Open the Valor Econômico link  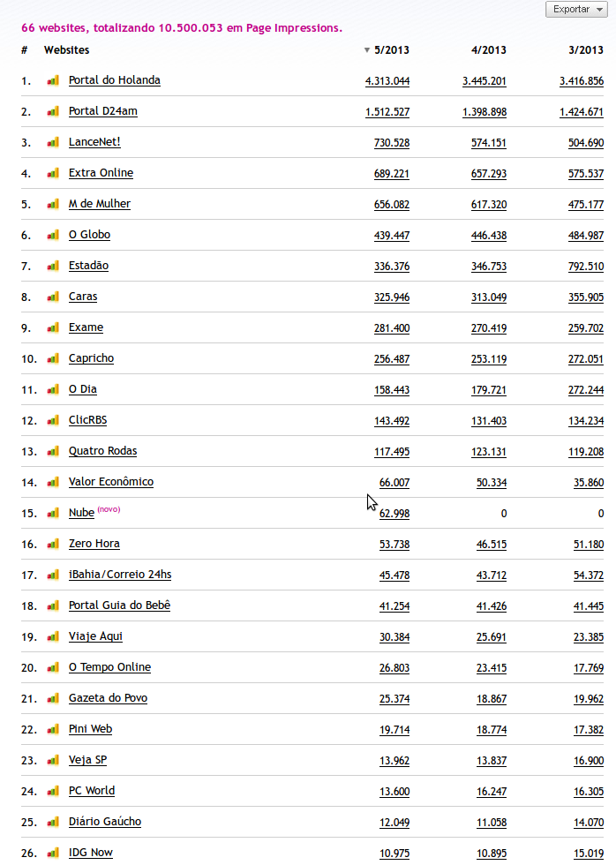(111, 482)
